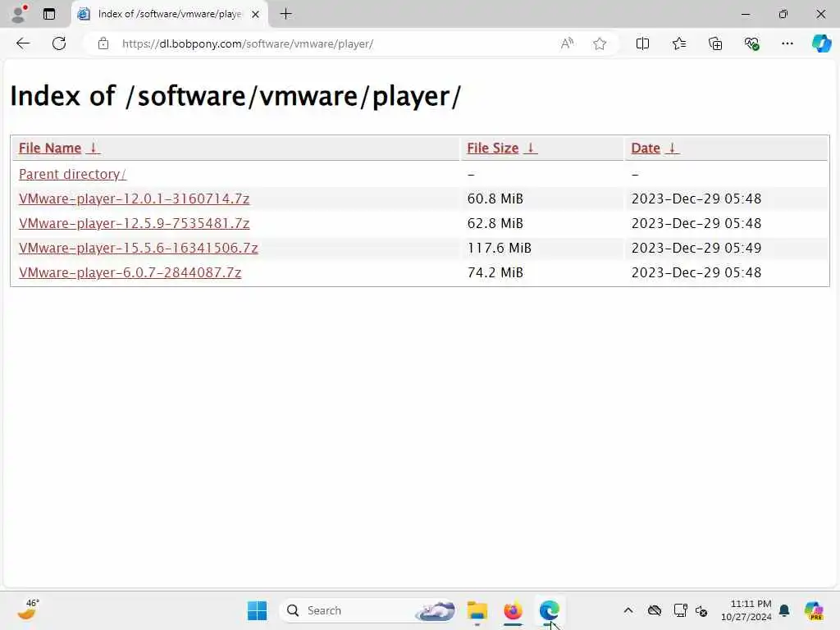840x630 pixels.
Task: Open the network display tray icon
Action: 680,610
